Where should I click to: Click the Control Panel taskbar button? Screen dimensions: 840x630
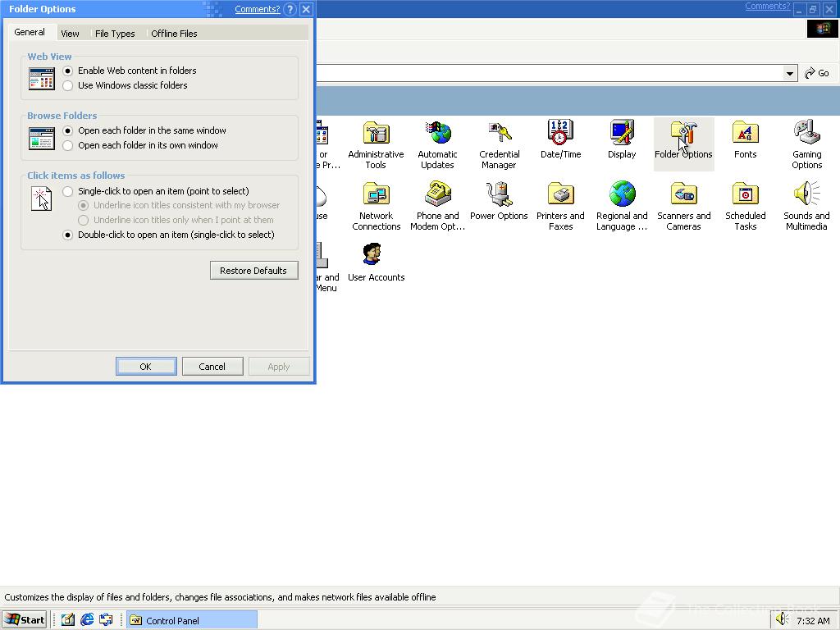[x=192, y=620]
